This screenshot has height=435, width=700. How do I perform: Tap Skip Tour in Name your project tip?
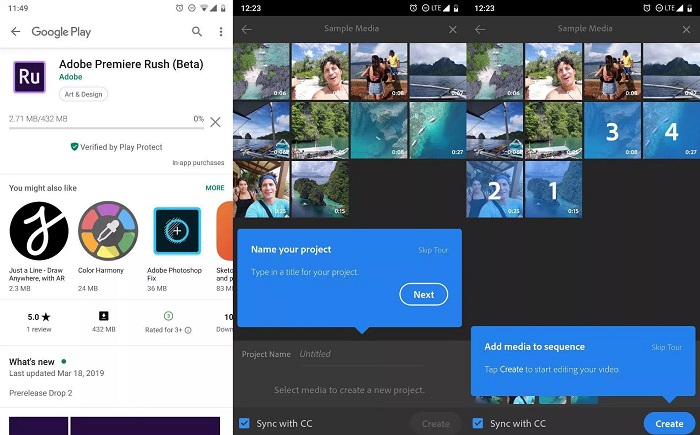[433, 250]
